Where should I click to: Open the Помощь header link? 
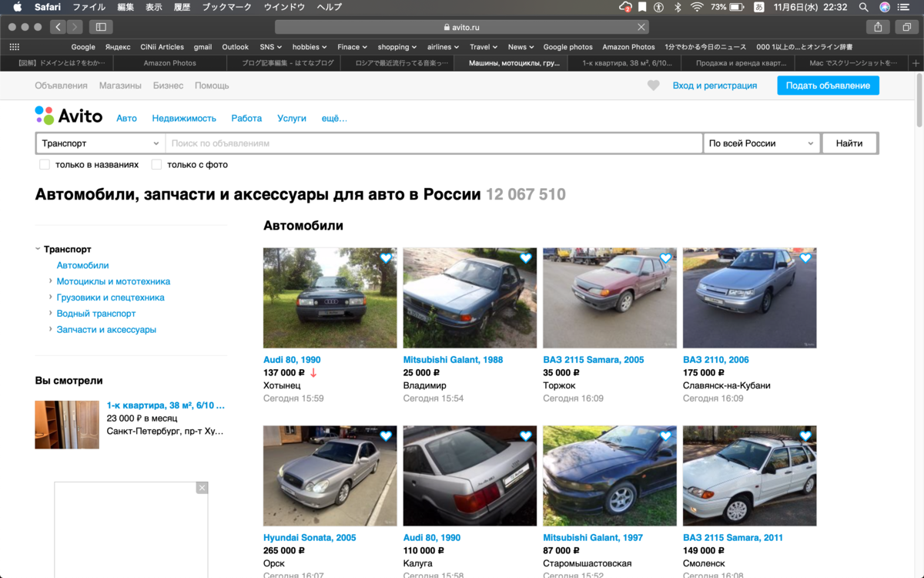213,86
